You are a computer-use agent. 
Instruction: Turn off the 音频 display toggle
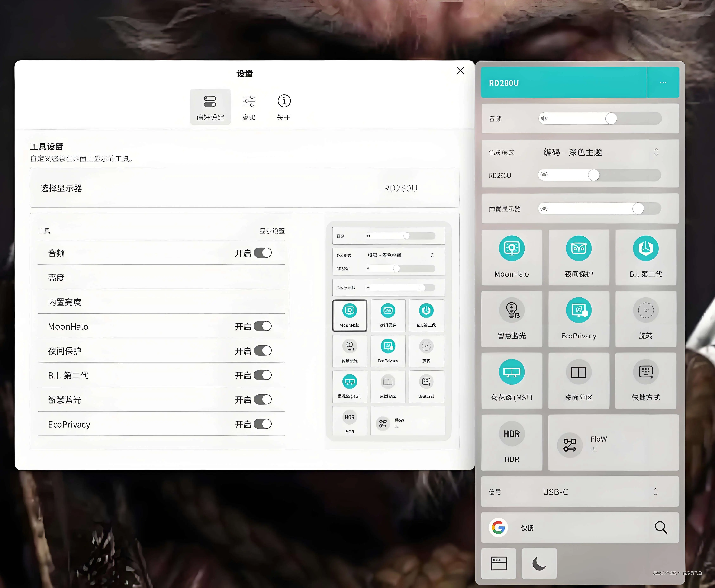click(263, 253)
